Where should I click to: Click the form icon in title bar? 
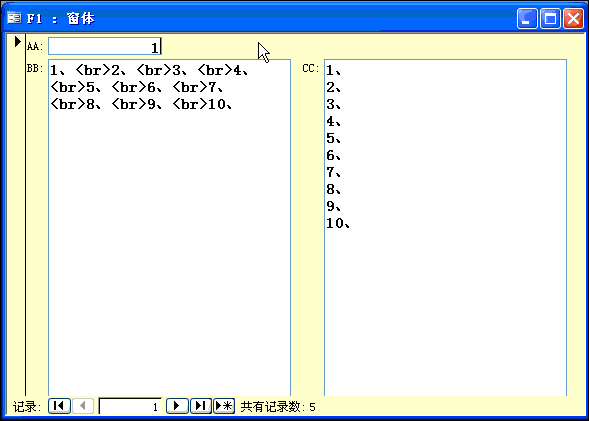coord(15,18)
